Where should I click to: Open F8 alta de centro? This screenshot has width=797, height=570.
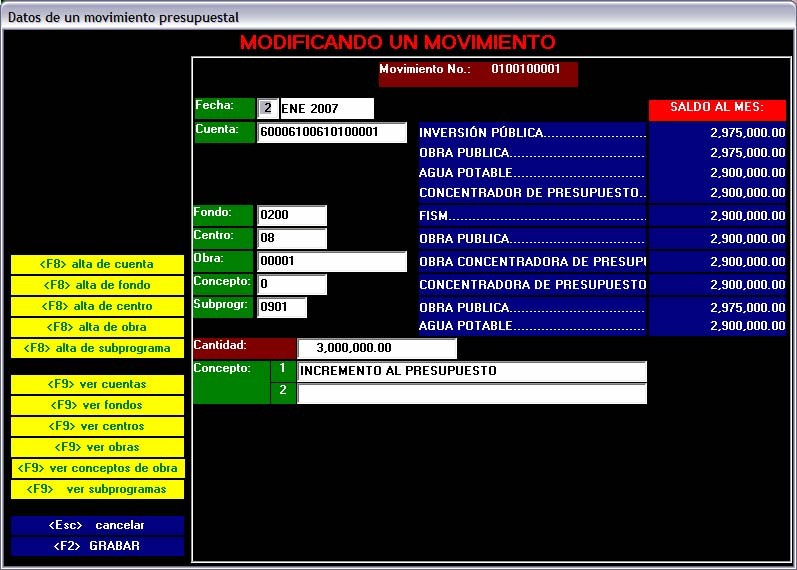97,306
